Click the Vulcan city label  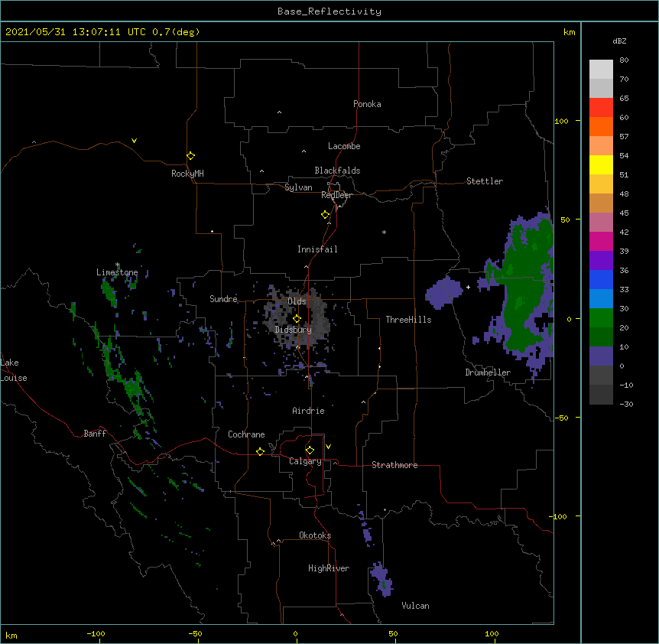coord(415,606)
